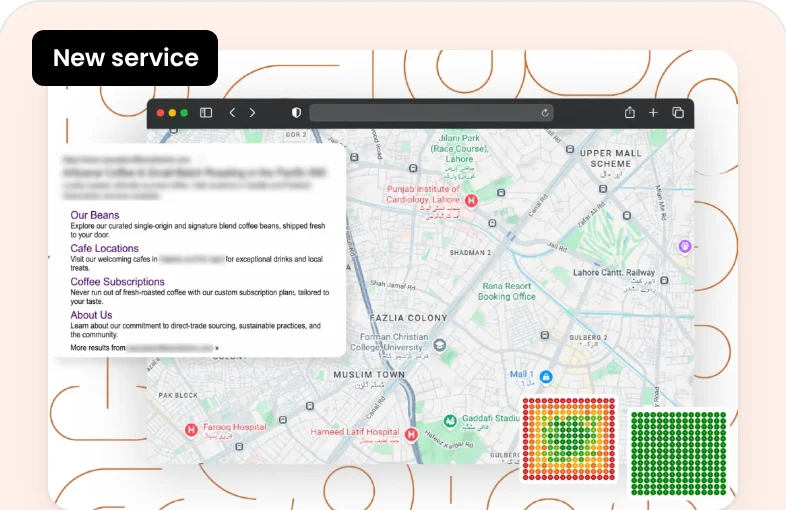Open the Cafe Locations sitelink

[104, 248]
